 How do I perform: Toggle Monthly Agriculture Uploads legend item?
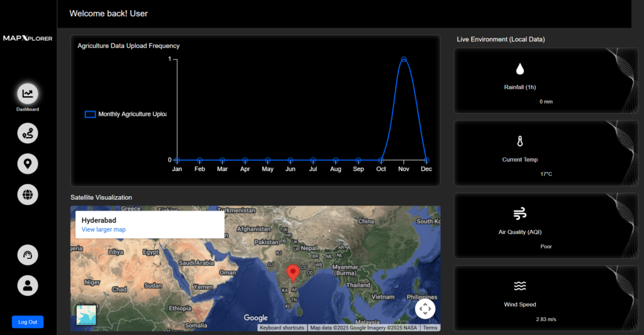click(126, 114)
